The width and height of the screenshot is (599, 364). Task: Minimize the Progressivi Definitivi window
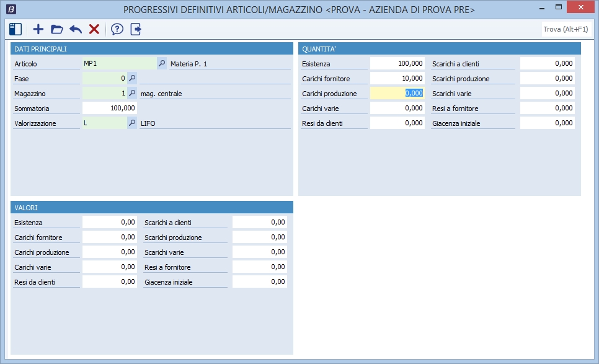click(542, 7)
